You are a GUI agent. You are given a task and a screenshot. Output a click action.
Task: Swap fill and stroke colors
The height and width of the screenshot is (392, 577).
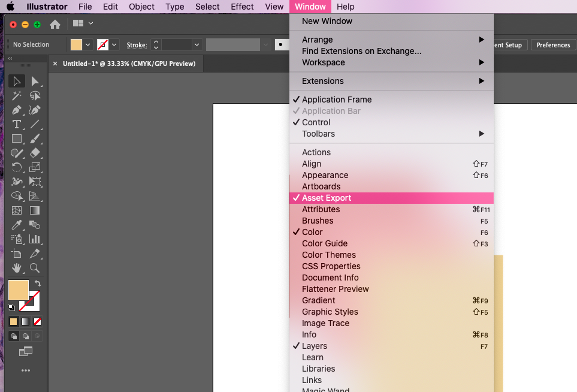pos(38,284)
